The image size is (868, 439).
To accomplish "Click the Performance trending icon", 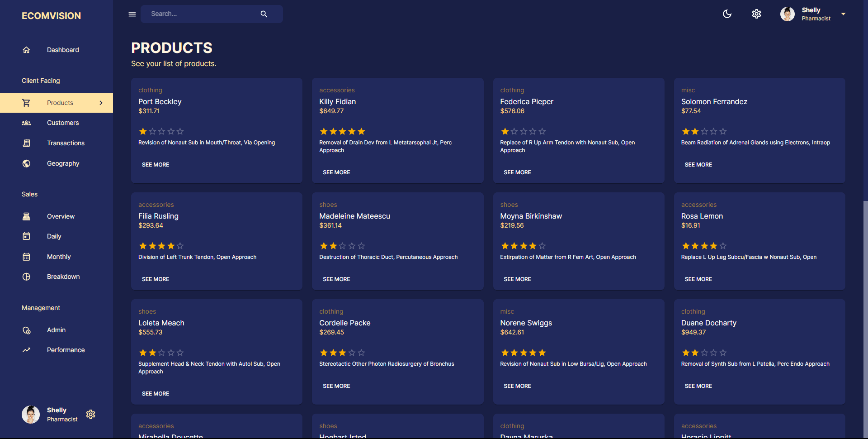I will pos(27,350).
